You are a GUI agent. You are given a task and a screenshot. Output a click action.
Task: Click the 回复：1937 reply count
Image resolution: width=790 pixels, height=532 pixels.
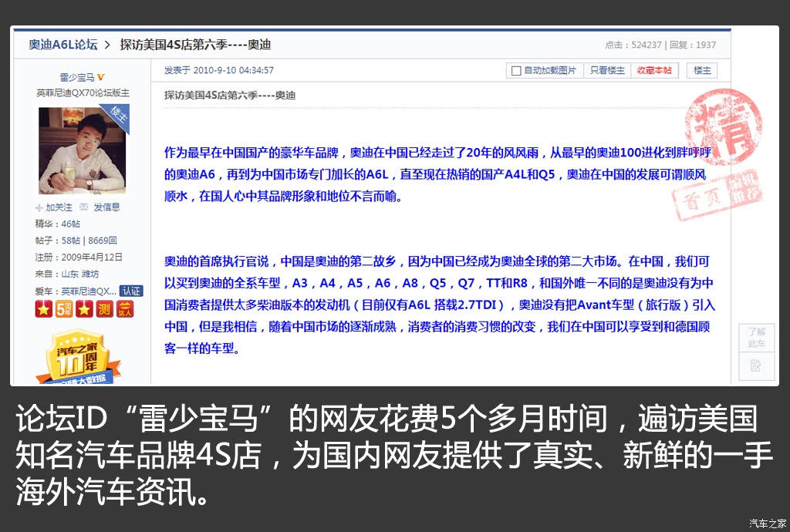click(693, 45)
